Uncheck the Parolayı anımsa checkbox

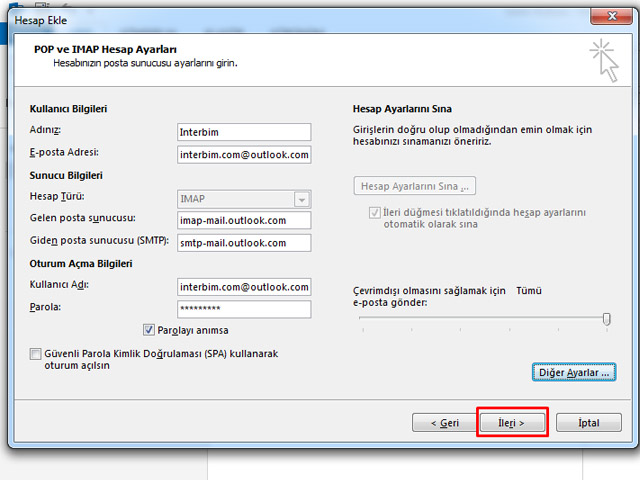tap(150, 330)
